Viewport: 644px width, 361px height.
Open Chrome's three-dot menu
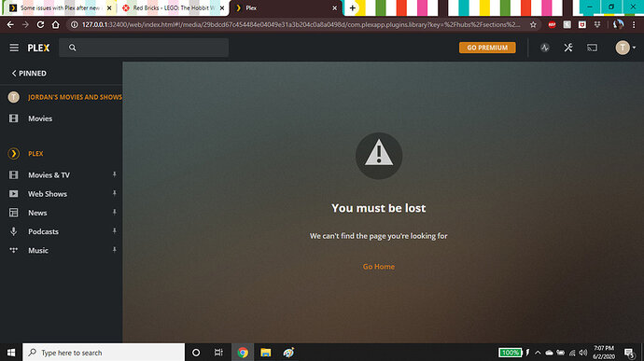[634, 24]
